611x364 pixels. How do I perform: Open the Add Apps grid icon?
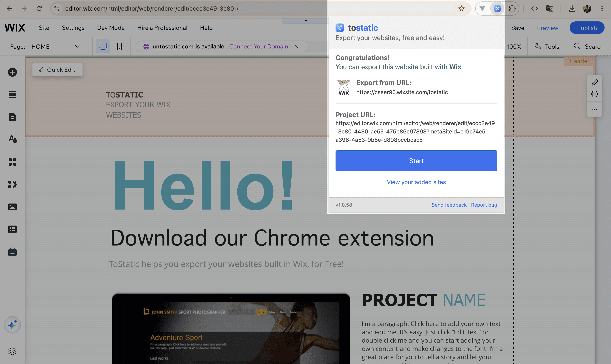pyautogui.click(x=12, y=162)
